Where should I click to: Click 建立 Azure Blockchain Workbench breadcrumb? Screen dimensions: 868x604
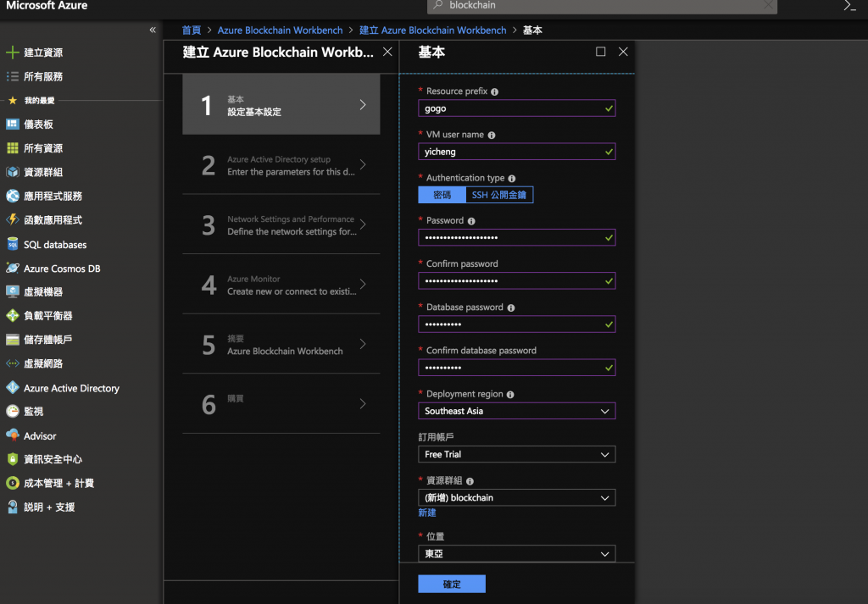(x=433, y=30)
